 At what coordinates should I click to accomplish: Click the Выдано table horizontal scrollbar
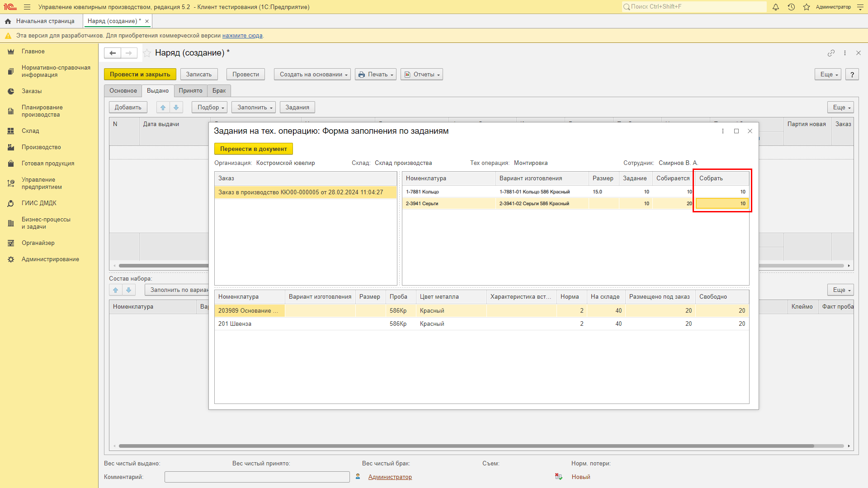coord(164,266)
